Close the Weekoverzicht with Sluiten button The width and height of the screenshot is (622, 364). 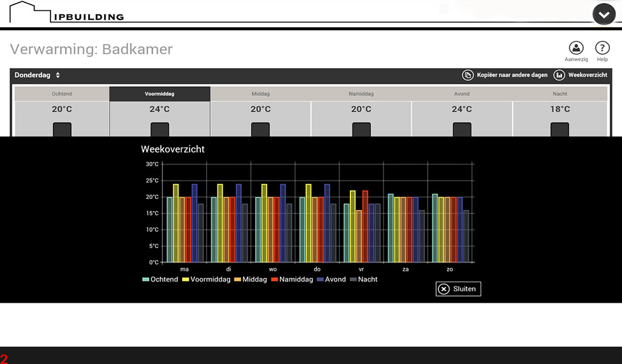(458, 289)
